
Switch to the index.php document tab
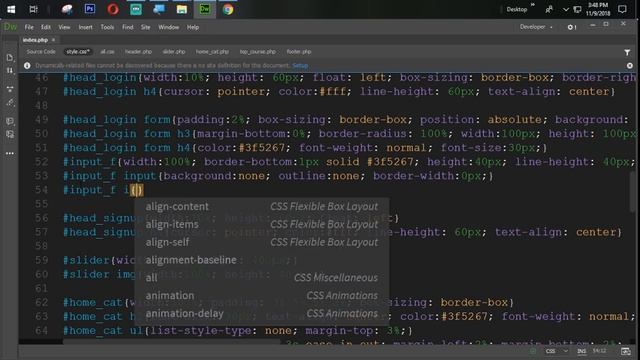pyautogui.click(x=35, y=40)
